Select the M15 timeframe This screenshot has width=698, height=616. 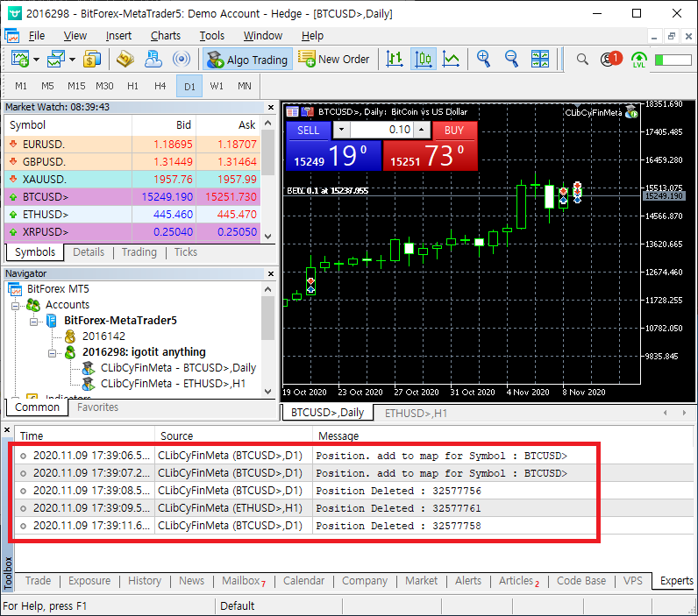click(76, 86)
